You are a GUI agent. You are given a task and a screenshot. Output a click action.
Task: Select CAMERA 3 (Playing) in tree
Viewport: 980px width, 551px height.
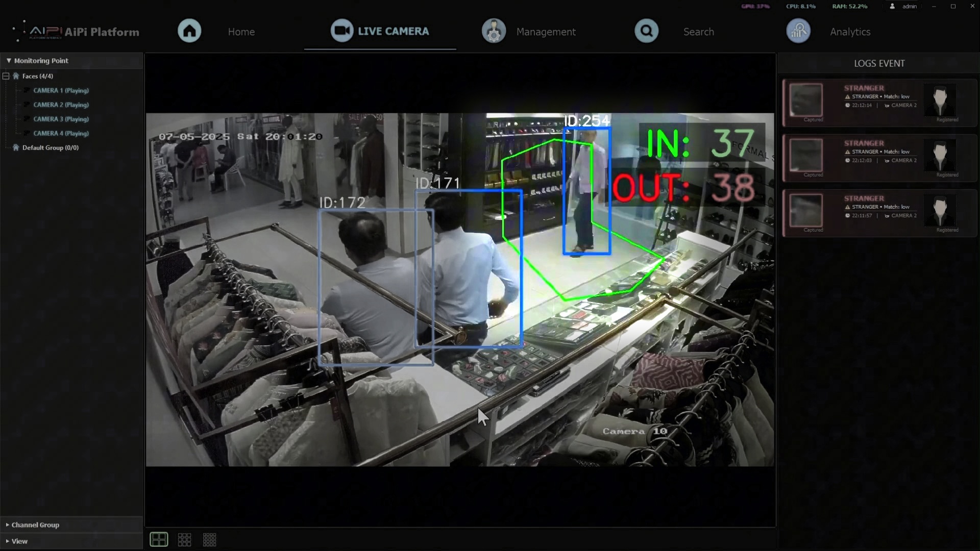click(61, 119)
